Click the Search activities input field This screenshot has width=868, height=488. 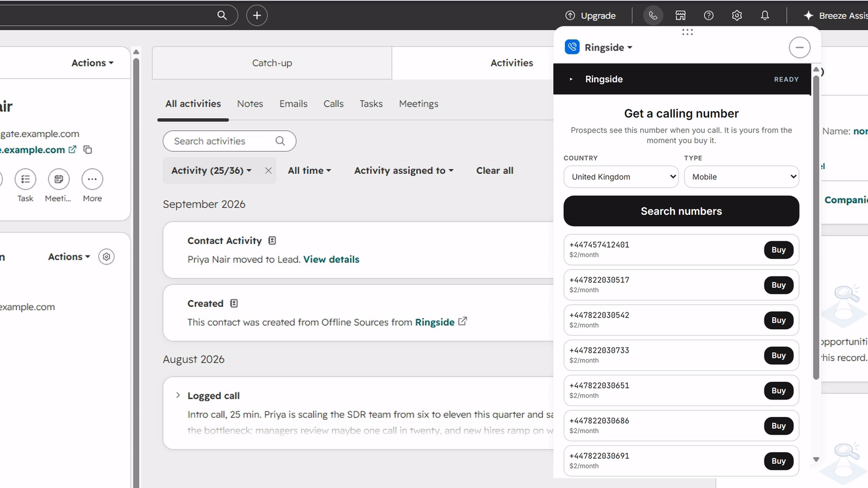[x=229, y=141]
